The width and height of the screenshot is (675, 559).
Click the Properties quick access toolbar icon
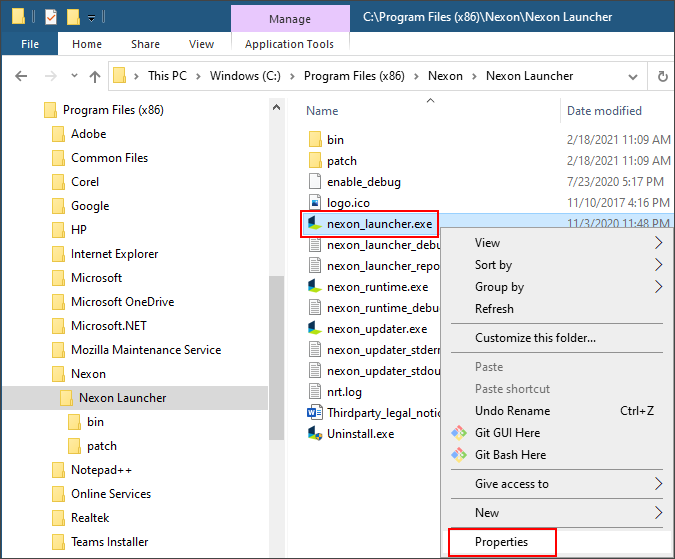(x=51, y=17)
